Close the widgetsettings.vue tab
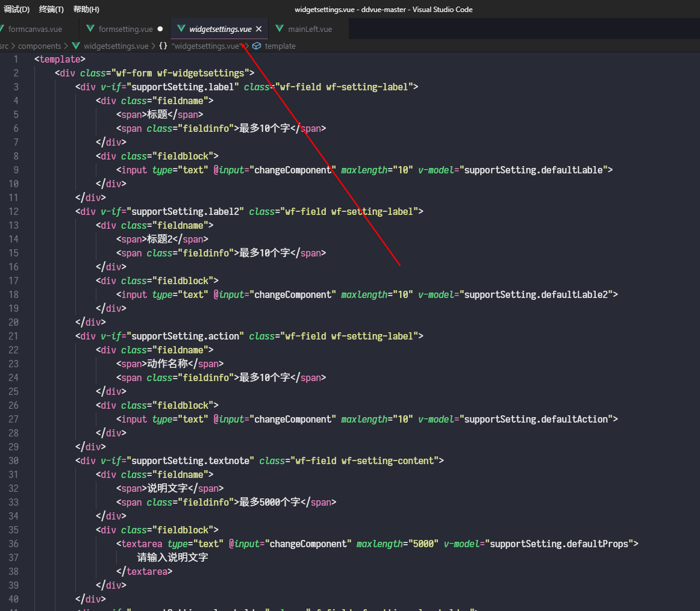This screenshot has height=611, width=700. [258, 29]
